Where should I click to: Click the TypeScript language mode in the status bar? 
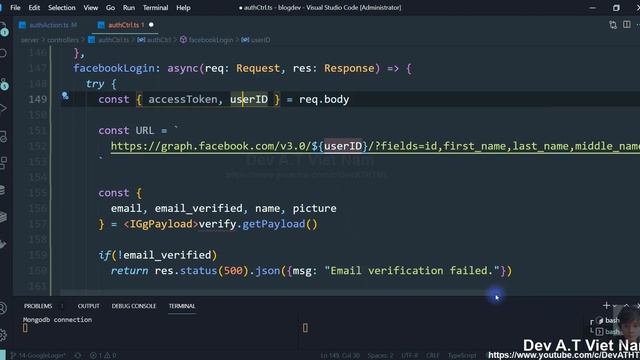click(x=462, y=356)
